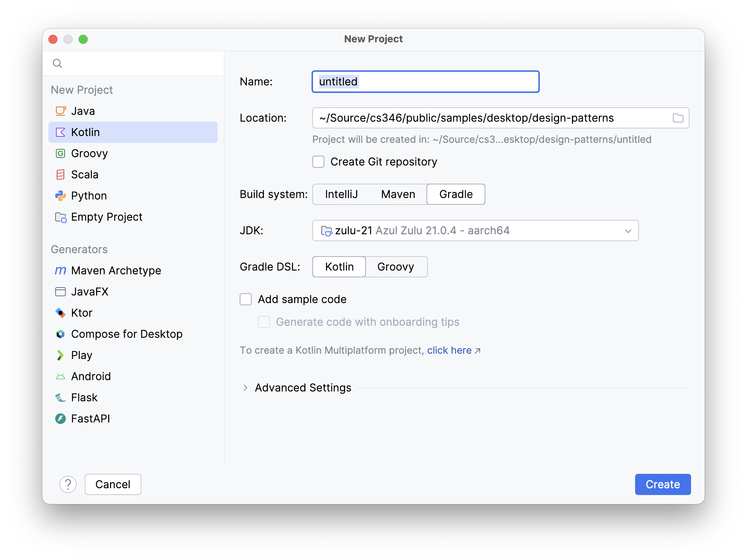Choose Play generator label

click(82, 355)
